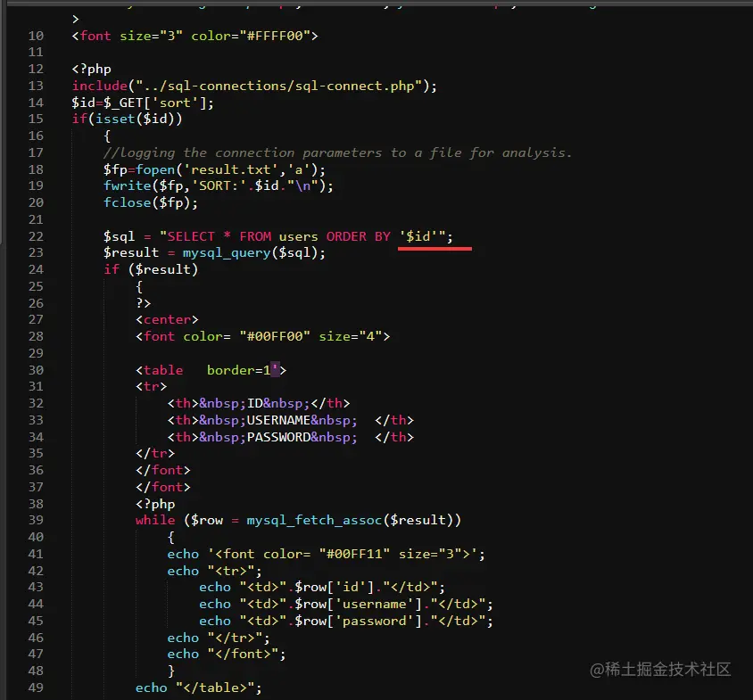This screenshot has height=700, width=753.
Task: Click the </font> tag on line 36
Action: 162,471
